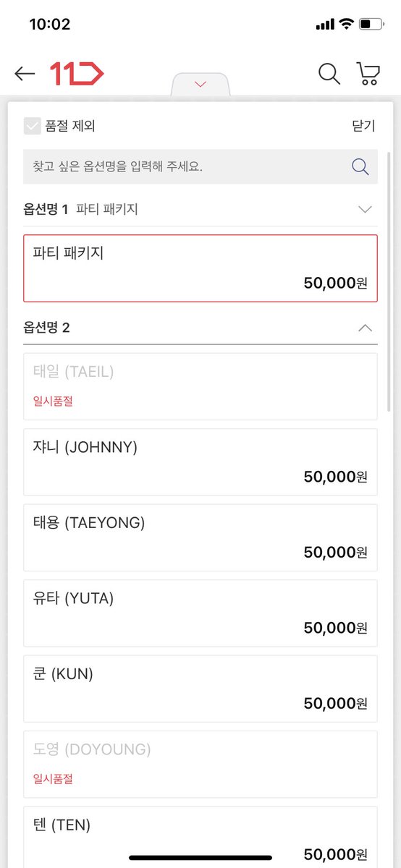The width and height of the screenshot is (401, 868).
Task: Collapse the 옵션명 2 section chevron
Action: pos(365,328)
